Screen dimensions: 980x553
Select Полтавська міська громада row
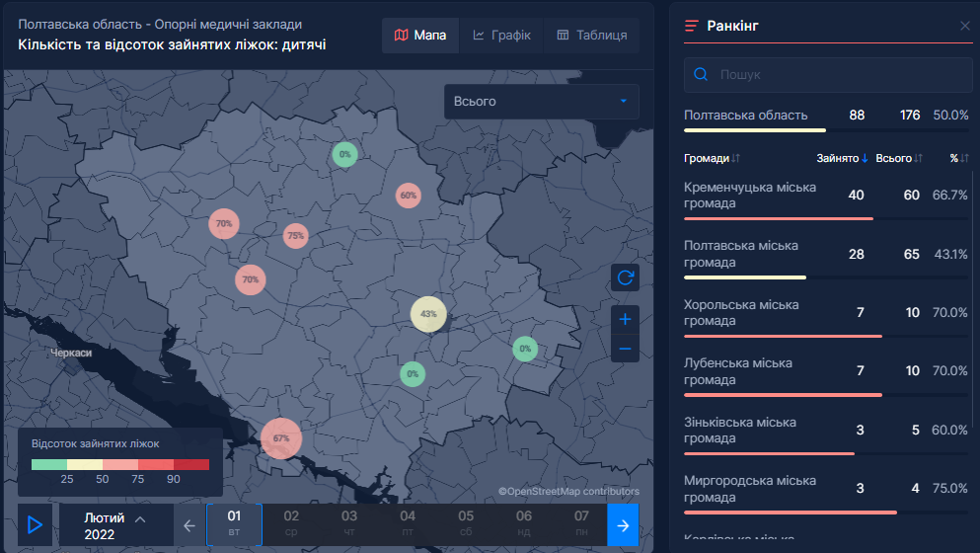[x=826, y=258]
